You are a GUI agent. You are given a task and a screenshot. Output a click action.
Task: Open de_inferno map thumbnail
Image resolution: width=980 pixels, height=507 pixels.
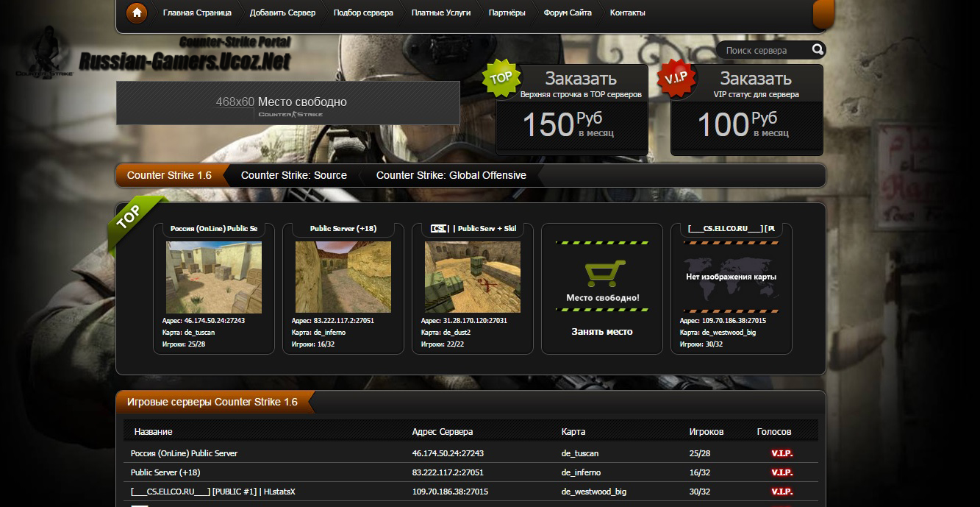coord(343,277)
